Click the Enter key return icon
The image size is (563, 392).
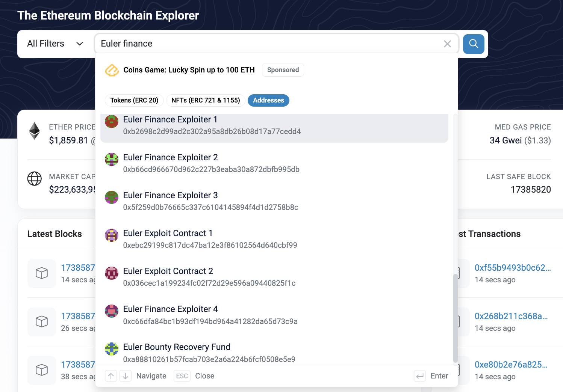[x=420, y=376]
